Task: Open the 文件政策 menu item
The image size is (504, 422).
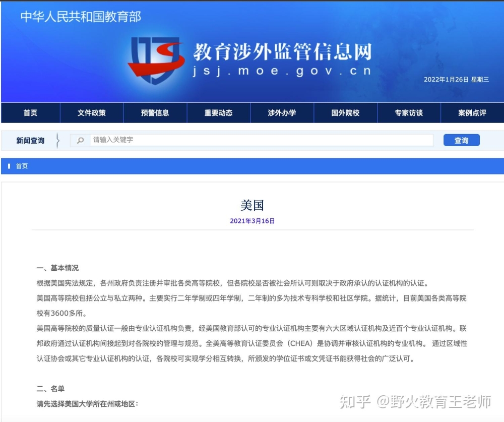Action: click(92, 113)
